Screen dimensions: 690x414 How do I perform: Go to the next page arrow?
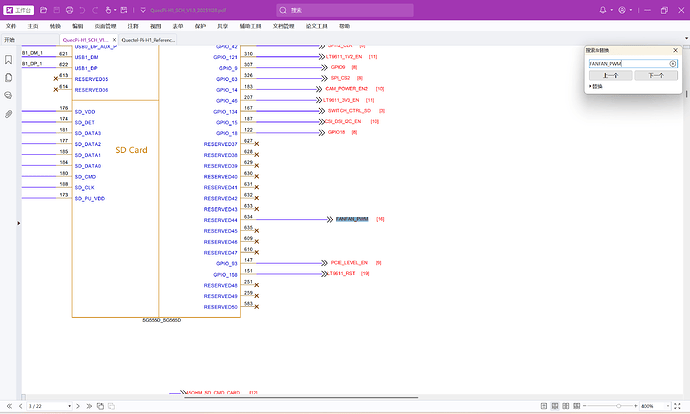pyautogui.click(x=78, y=406)
